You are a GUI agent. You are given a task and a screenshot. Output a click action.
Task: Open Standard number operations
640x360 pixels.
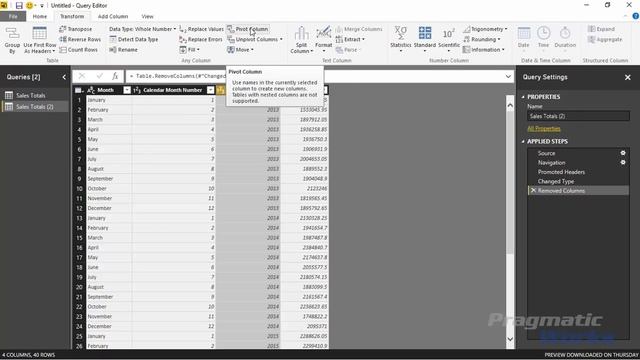click(x=424, y=40)
